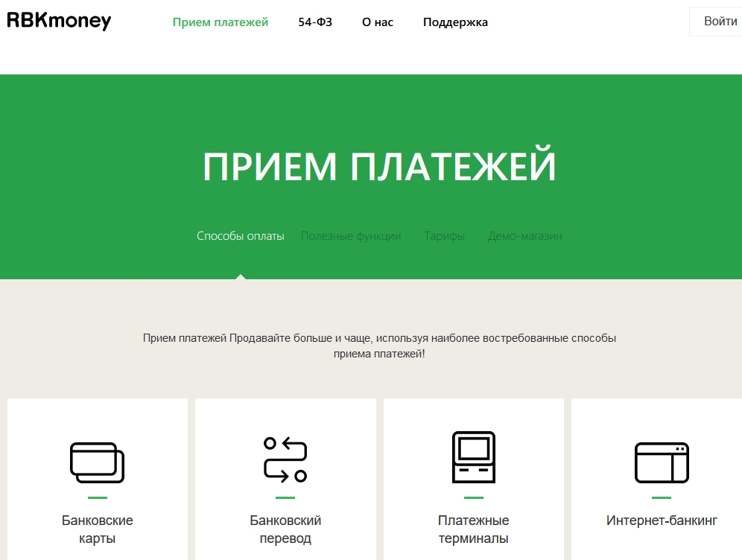
Task: Switch to the Полезные функции tab
Action: (351, 235)
